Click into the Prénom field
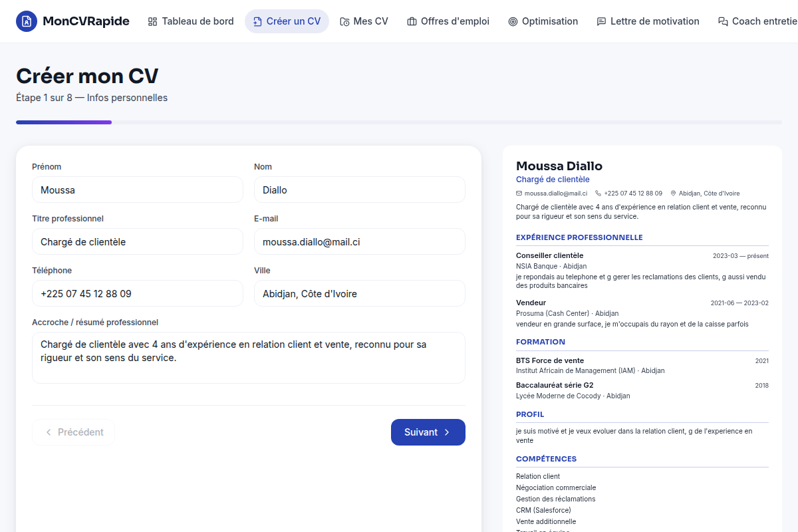The width and height of the screenshot is (798, 532). [x=138, y=190]
